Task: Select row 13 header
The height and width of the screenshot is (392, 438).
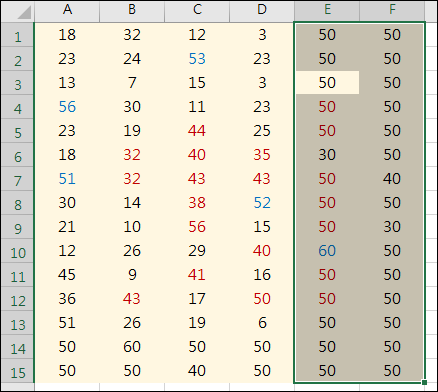Action: [x=18, y=323]
